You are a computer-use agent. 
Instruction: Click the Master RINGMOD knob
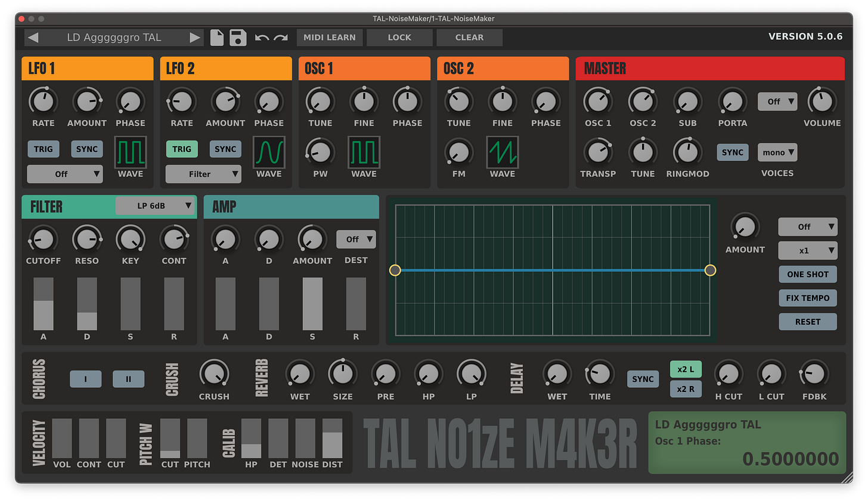pyautogui.click(x=687, y=152)
